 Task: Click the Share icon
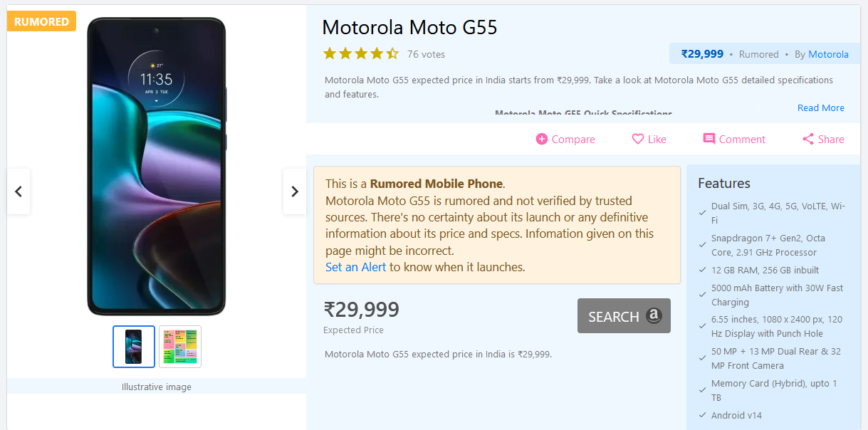click(x=808, y=140)
